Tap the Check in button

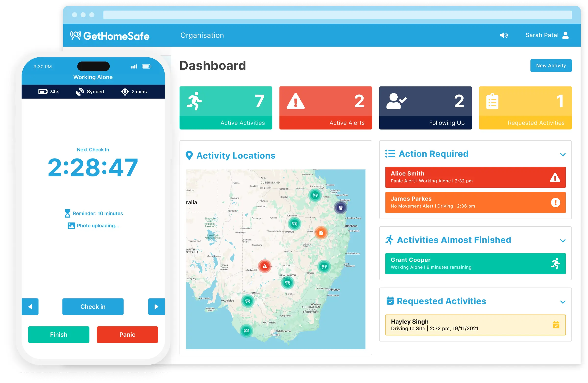[93, 306]
